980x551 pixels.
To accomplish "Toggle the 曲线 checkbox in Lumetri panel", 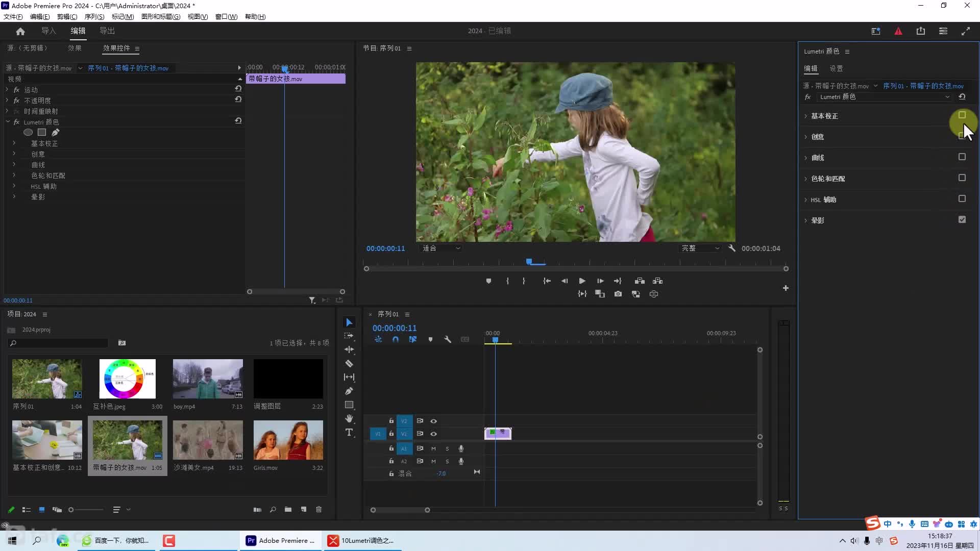I will tap(962, 157).
